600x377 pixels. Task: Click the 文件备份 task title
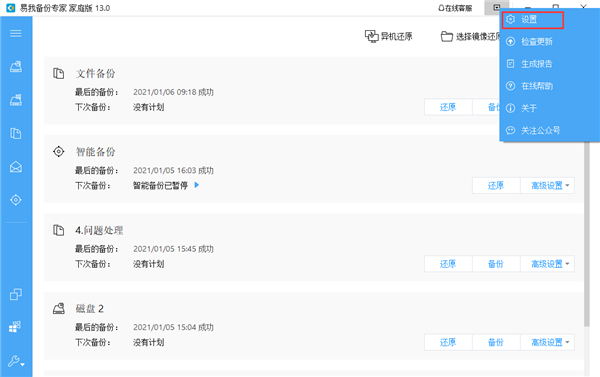click(x=95, y=73)
